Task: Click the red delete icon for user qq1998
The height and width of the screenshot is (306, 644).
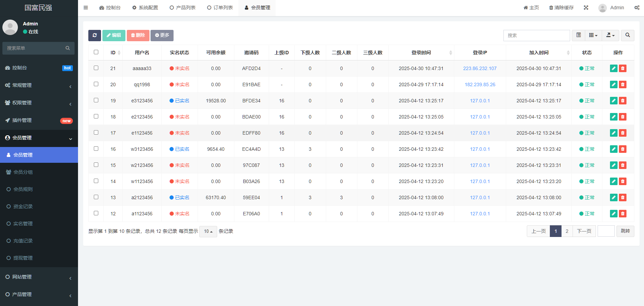Action: click(x=622, y=84)
